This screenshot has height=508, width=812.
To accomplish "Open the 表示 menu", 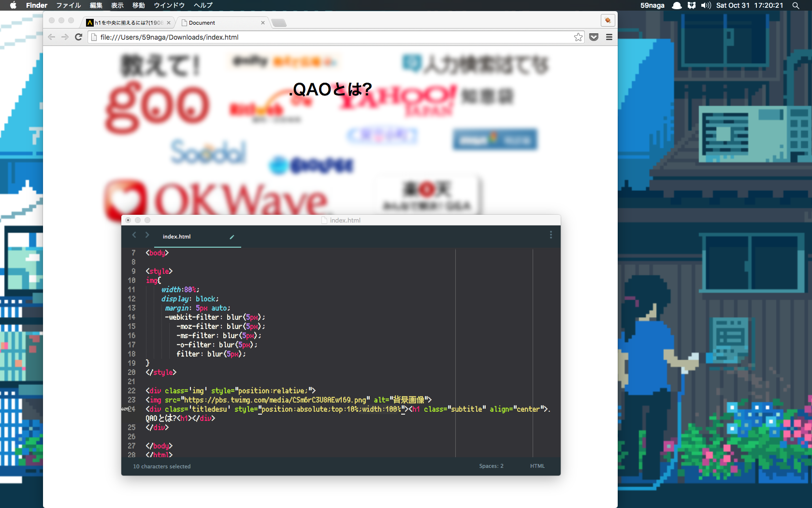I will pyautogui.click(x=117, y=5).
